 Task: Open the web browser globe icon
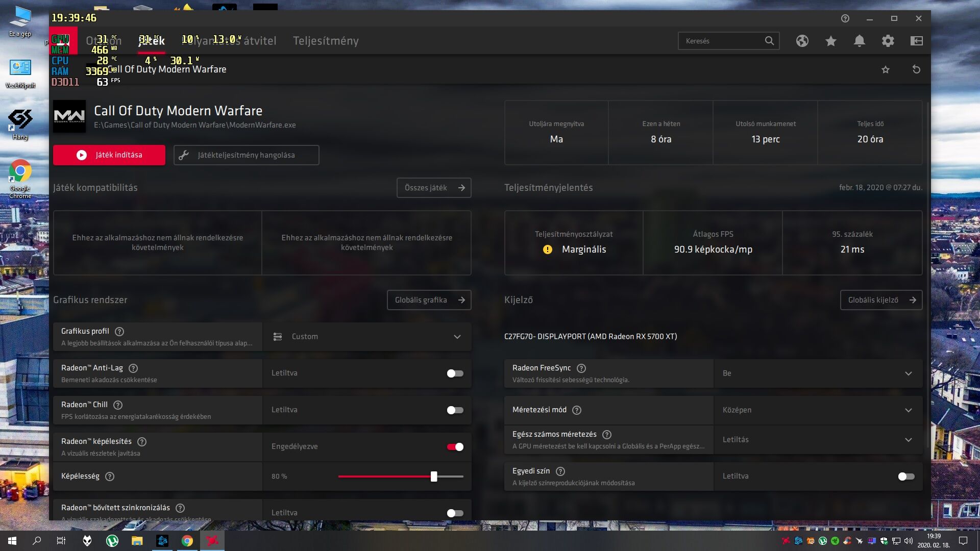pos(802,41)
